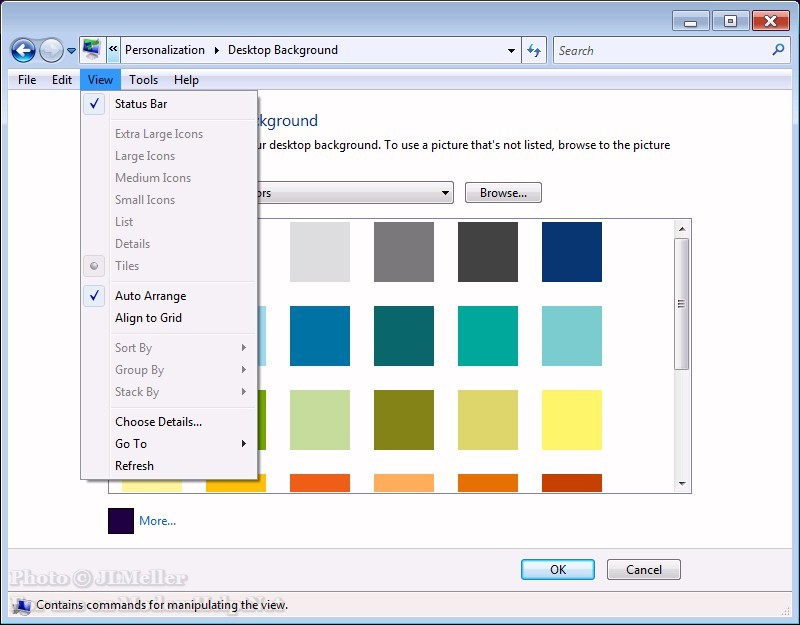Toggle the Status Bar menu option
The image size is (800, 625).
click(x=141, y=104)
